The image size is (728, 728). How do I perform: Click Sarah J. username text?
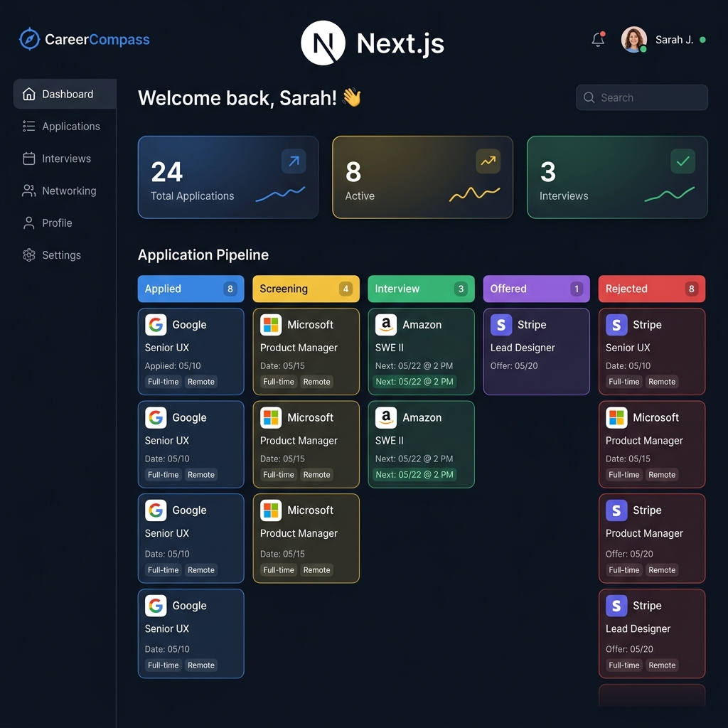coord(674,40)
